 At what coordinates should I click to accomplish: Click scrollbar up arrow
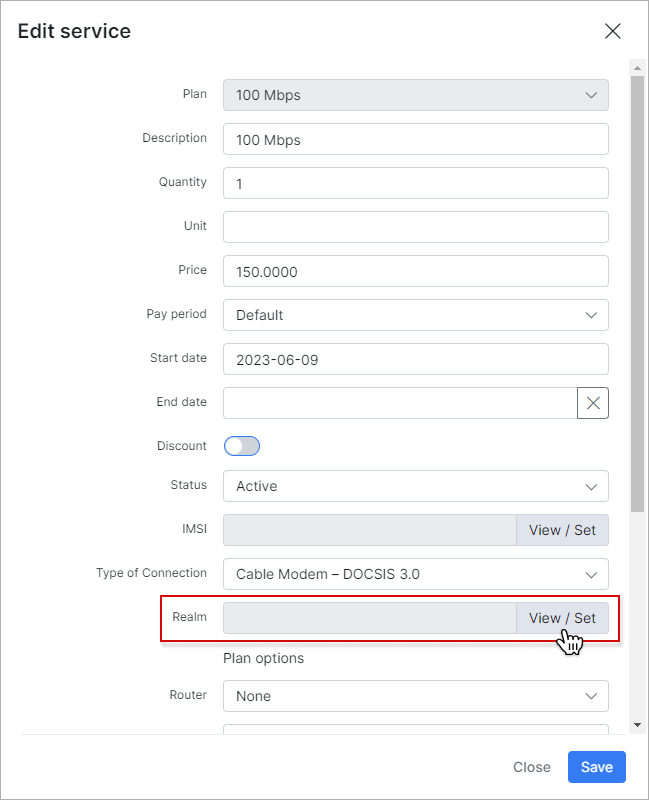[637, 67]
